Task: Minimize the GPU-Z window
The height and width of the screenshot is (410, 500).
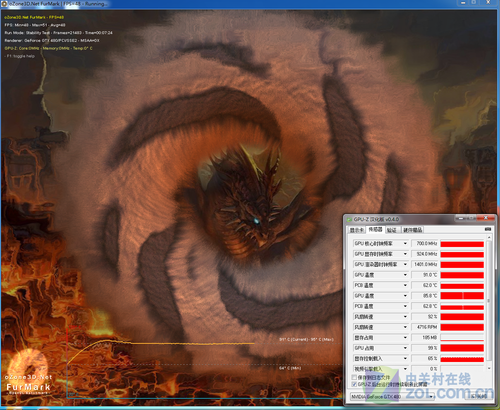Action: [461, 218]
